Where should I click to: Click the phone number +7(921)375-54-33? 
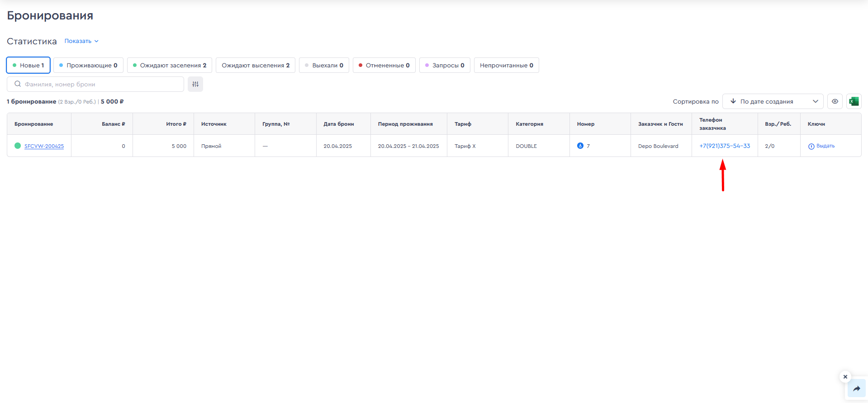(724, 146)
